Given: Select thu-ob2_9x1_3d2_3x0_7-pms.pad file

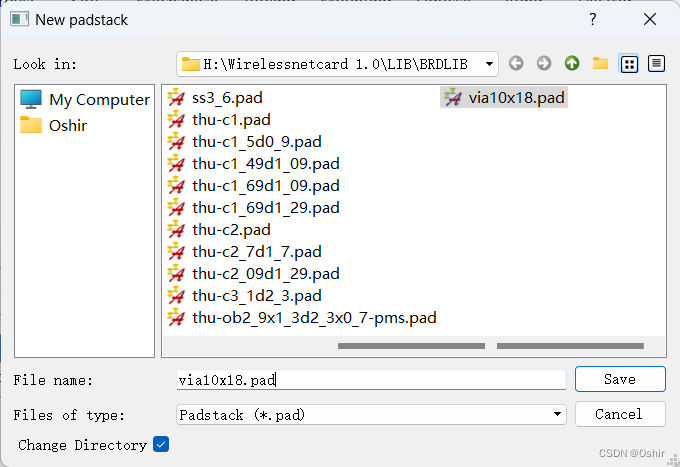Looking at the screenshot, I should click(x=313, y=318).
